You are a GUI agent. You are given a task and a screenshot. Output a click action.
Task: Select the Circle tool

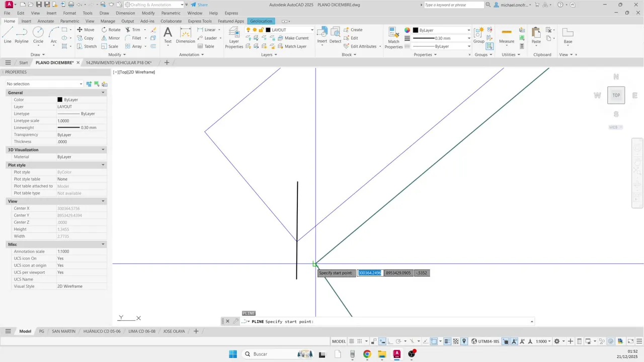38,35
